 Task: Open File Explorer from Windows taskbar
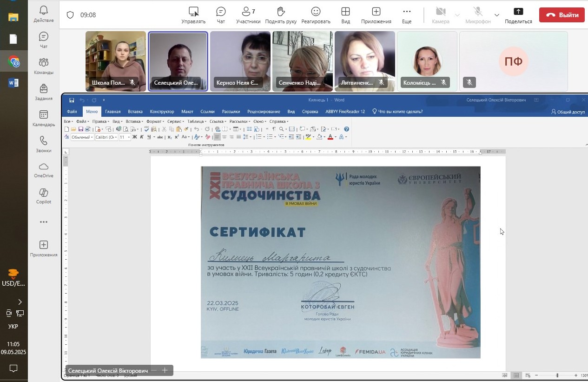tap(13, 18)
